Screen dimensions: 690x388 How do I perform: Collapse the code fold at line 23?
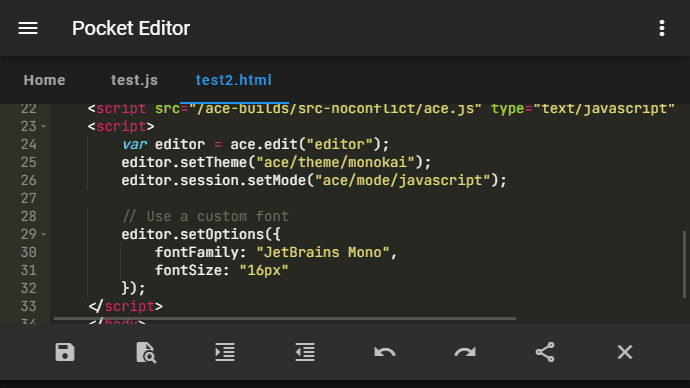44,127
